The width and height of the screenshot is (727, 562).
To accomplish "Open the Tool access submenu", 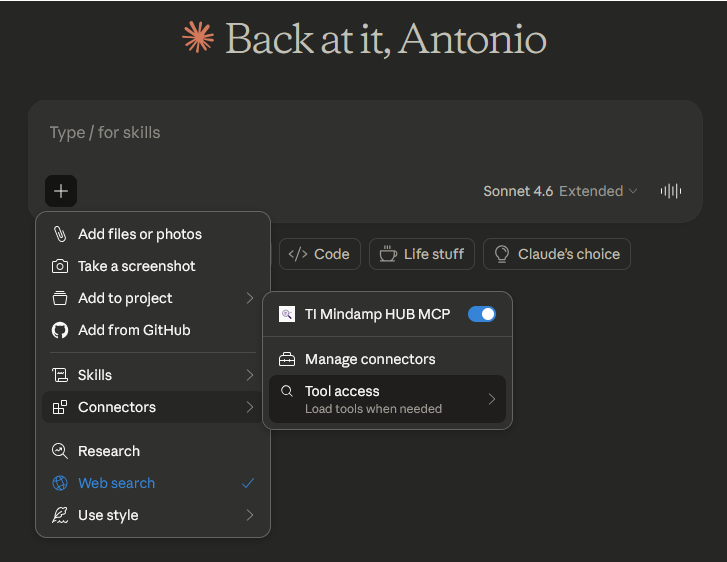I will [387, 399].
